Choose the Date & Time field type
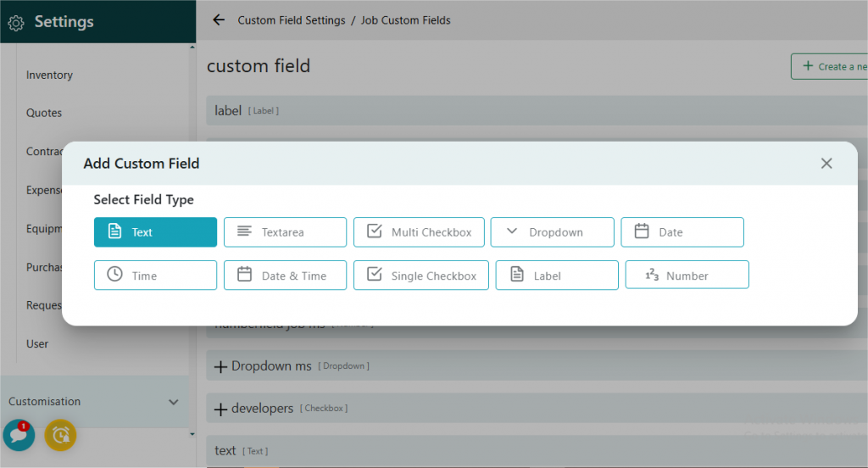Viewport: 868px width, 468px height. tap(285, 276)
